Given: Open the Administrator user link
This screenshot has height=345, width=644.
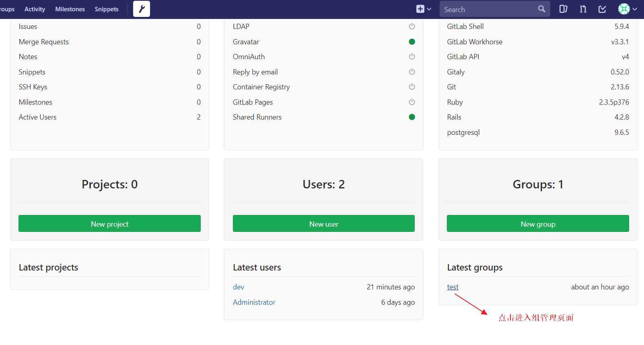Looking at the screenshot, I should (254, 302).
